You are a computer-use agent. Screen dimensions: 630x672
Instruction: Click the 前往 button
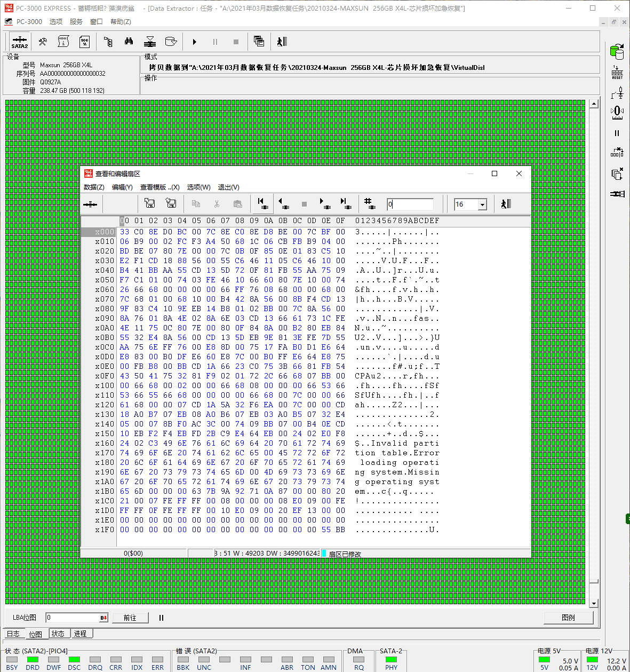tap(130, 618)
